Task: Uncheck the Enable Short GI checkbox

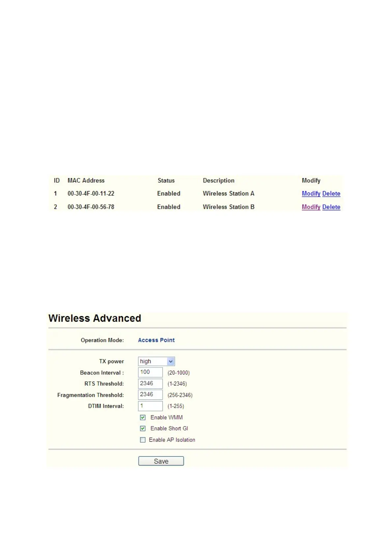Action: coord(143,428)
